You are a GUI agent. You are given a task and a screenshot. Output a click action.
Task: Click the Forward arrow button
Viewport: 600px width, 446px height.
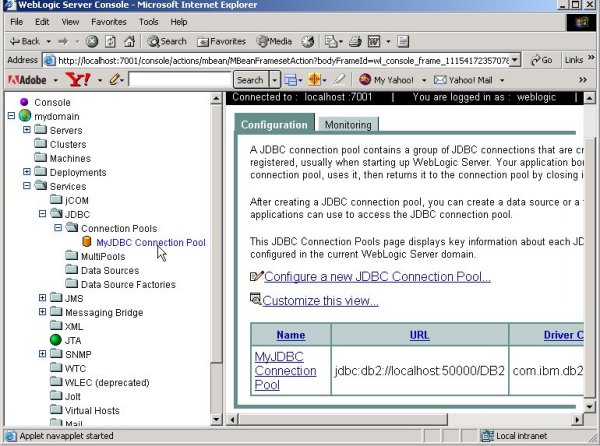(63, 41)
